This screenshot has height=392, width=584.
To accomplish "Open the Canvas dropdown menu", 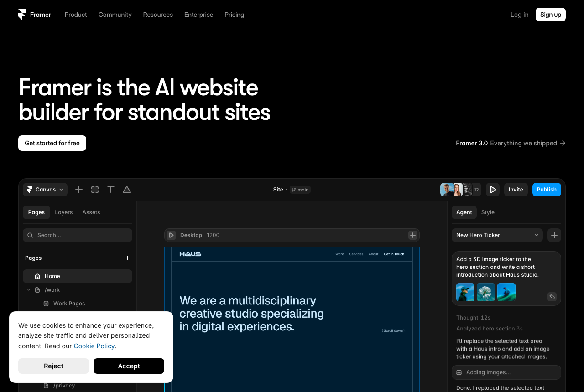I will 45,190.
